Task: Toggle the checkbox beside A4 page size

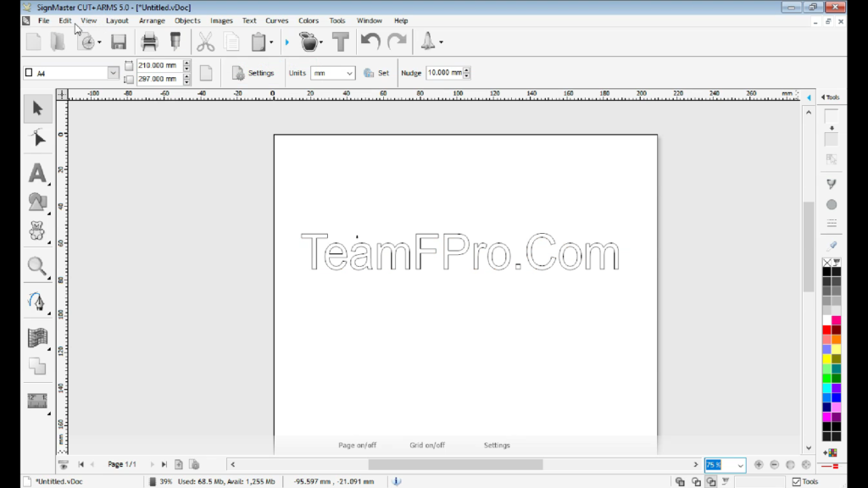Action: 29,73
